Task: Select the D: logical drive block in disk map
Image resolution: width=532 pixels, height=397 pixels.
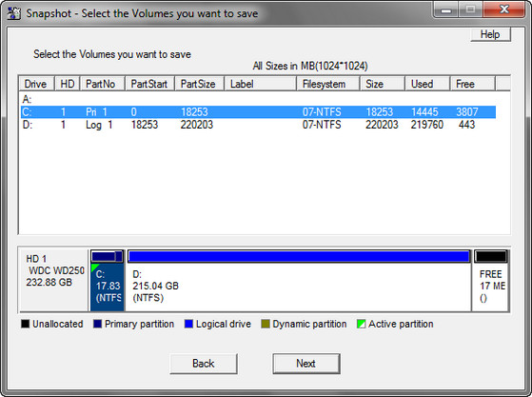Action: click(299, 280)
